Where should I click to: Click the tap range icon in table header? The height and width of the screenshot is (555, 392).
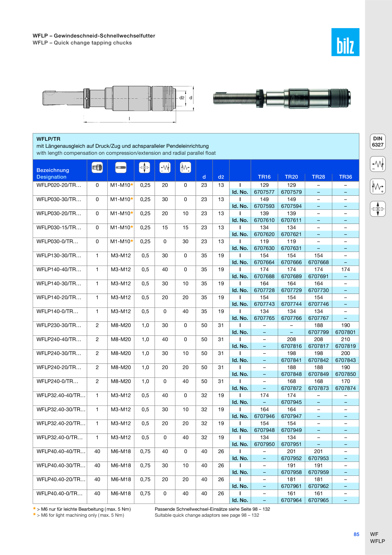tap(121, 167)
